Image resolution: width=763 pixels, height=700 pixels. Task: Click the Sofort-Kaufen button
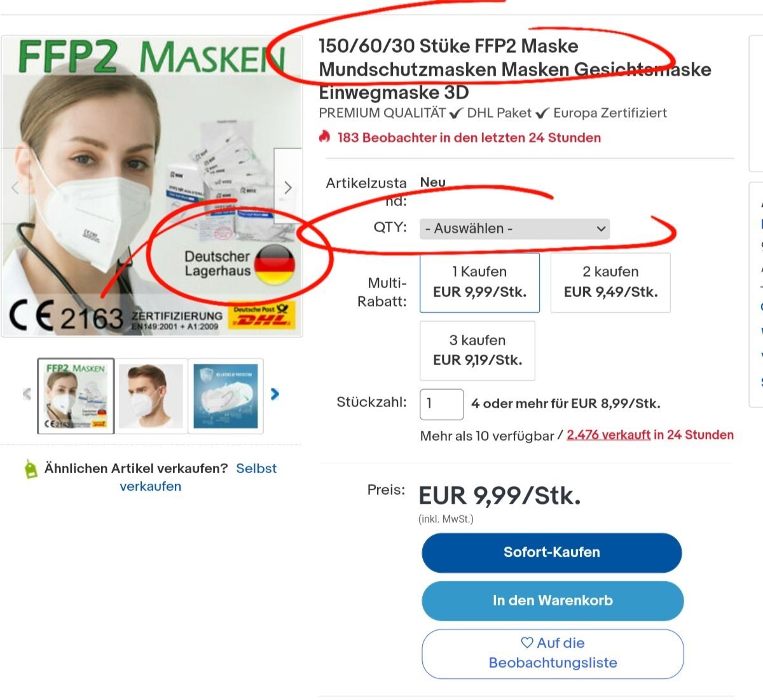552,552
